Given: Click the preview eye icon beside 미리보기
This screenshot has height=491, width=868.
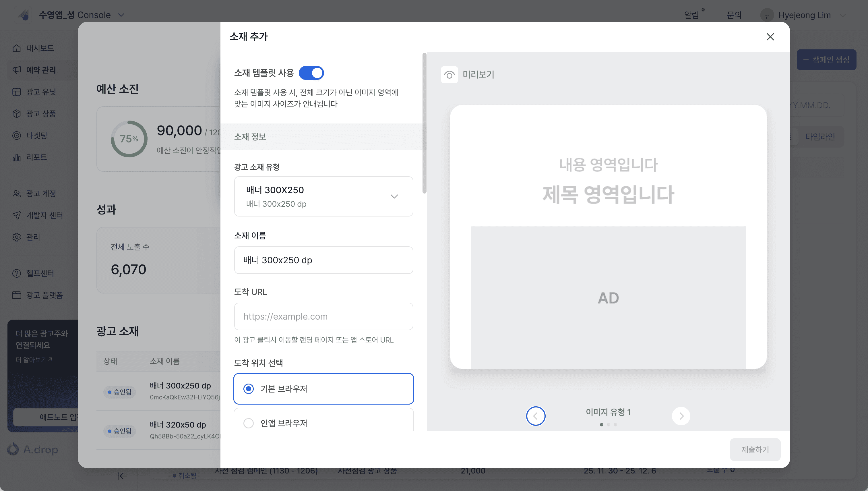Looking at the screenshot, I should [449, 75].
